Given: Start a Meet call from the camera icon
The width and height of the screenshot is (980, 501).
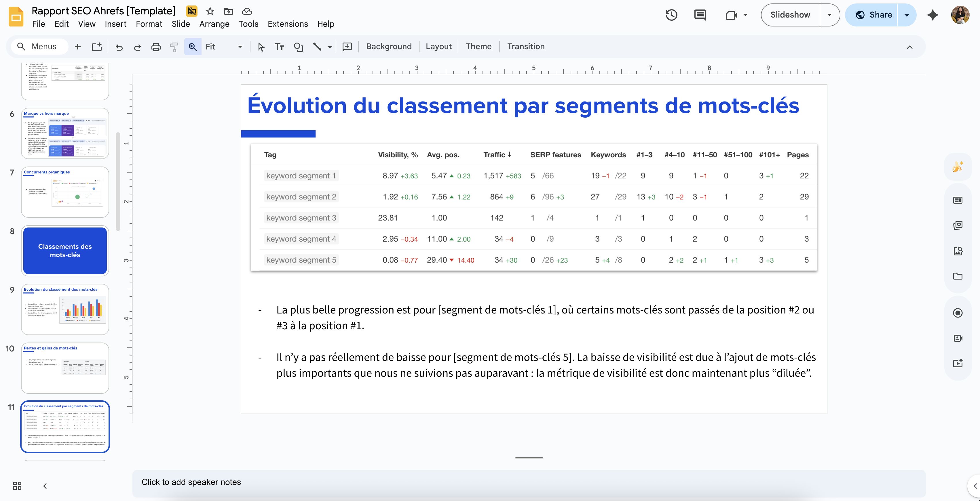Looking at the screenshot, I should pos(730,15).
